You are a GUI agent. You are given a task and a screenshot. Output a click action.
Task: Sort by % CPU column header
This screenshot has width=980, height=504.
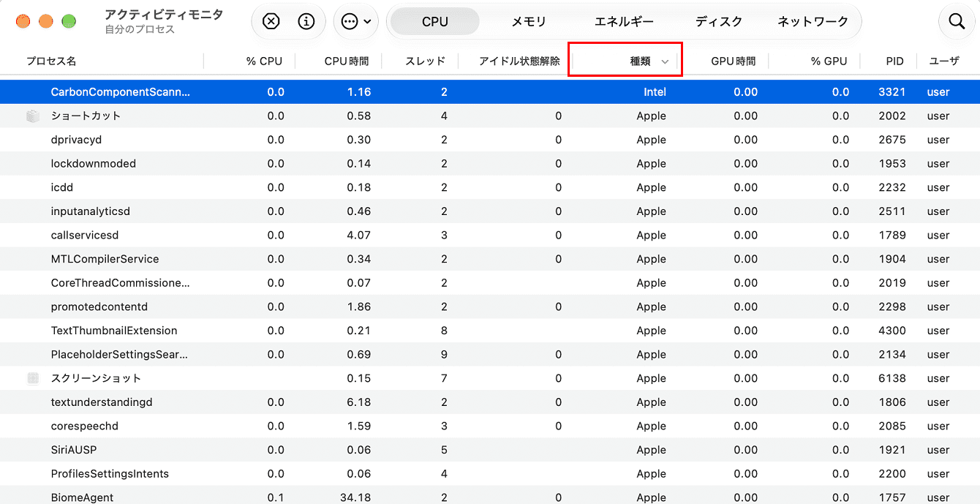(264, 61)
